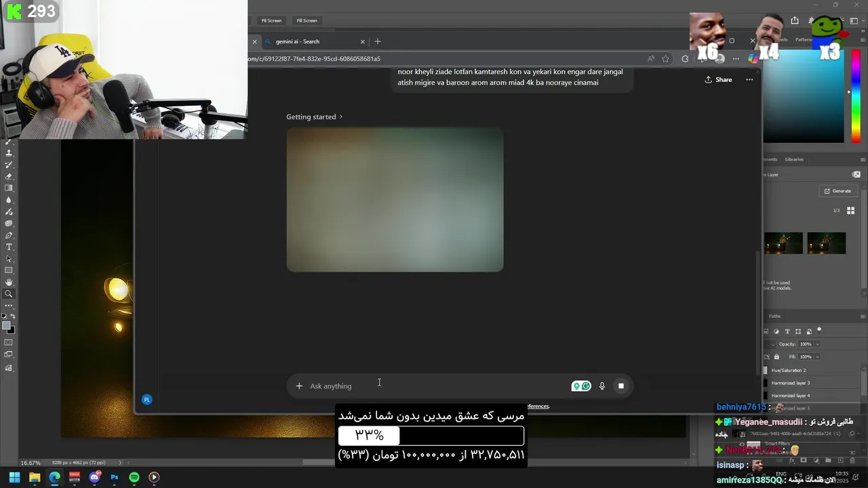Open the layer Fill dropdown
Image resolution: width=868 pixels, height=488 pixels.
pos(817,357)
